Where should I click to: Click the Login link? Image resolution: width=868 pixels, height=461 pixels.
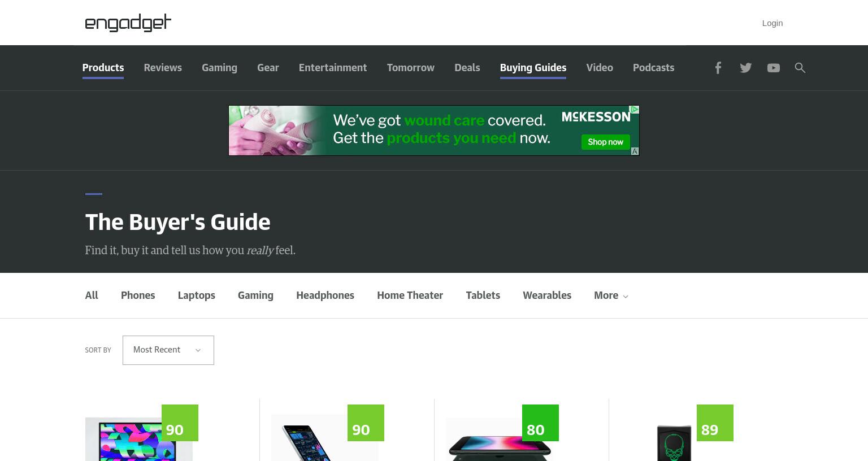coord(772,23)
